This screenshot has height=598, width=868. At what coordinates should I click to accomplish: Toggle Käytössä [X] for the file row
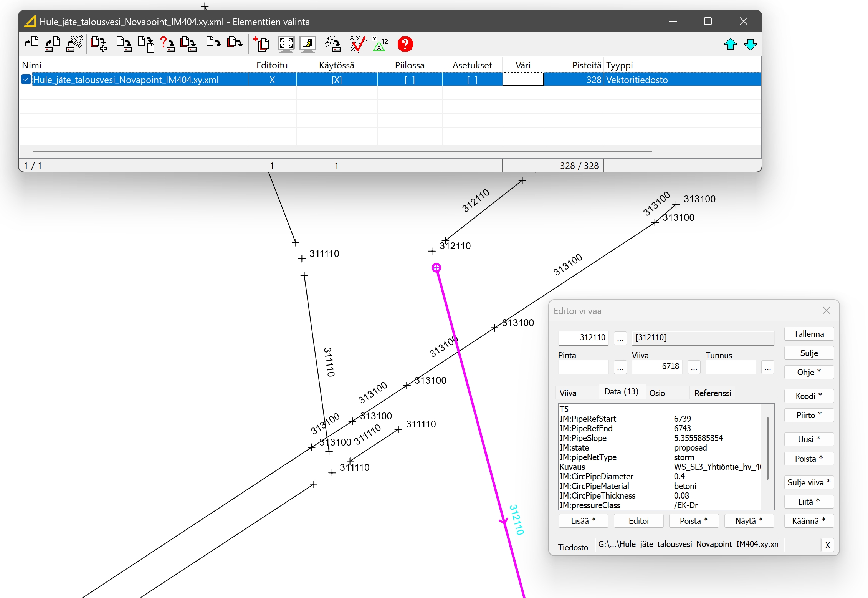click(337, 80)
